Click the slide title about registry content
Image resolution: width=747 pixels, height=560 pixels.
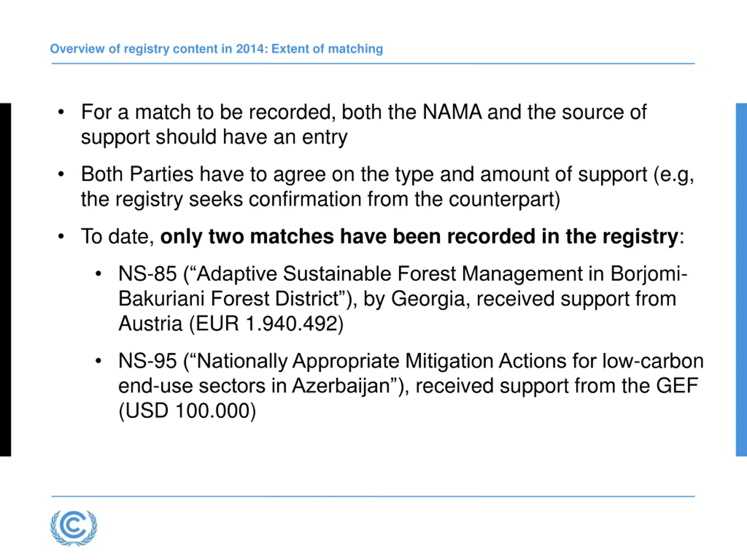(217, 49)
